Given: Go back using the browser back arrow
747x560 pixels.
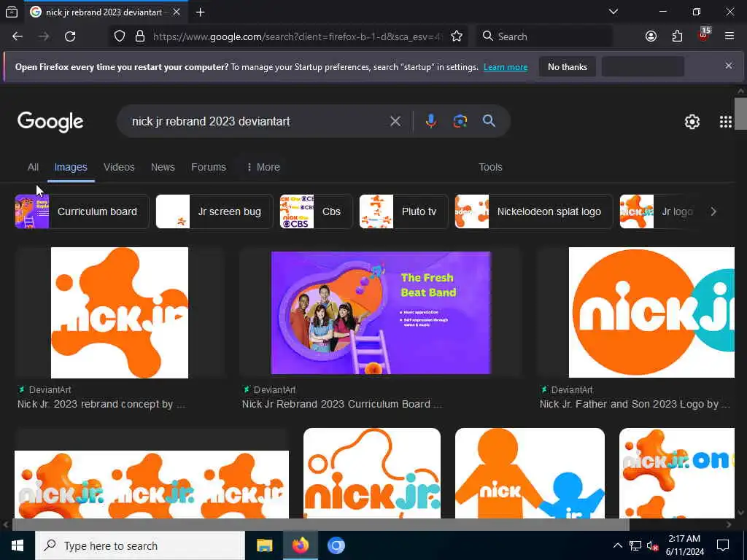Looking at the screenshot, I should pos(18,36).
